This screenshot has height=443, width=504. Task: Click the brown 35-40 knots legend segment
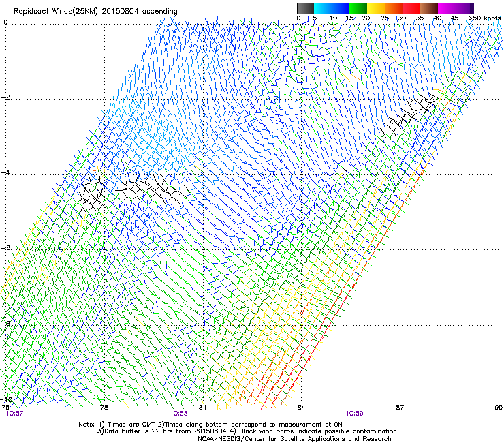pos(429,8)
